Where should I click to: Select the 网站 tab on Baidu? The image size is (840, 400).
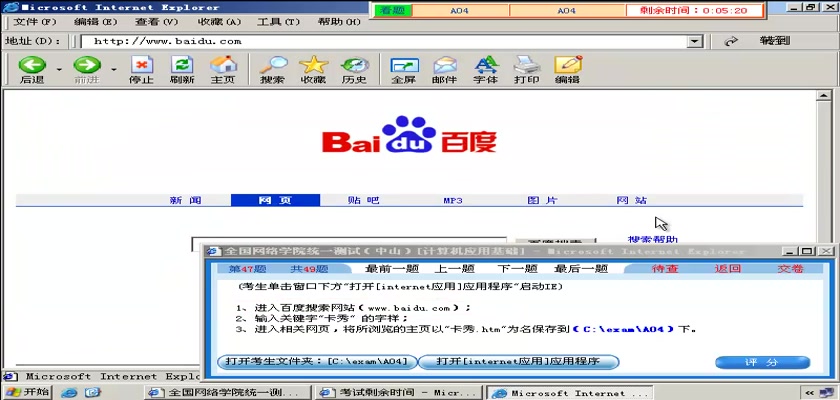(632, 200)
